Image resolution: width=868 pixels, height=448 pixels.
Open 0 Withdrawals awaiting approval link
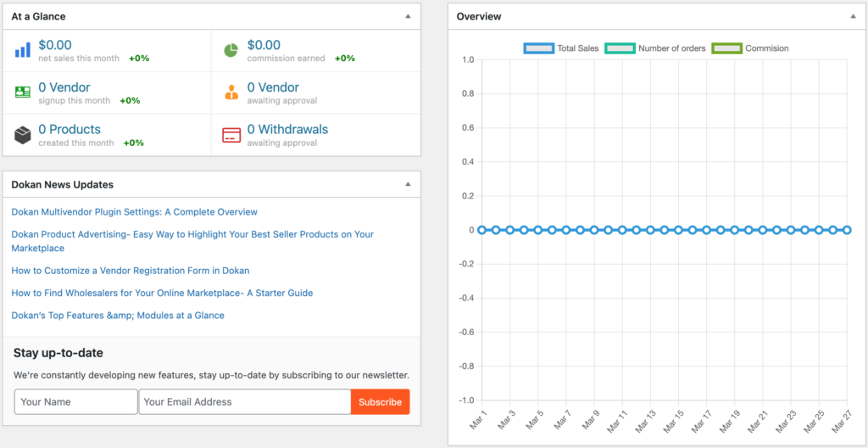(287, 129)
